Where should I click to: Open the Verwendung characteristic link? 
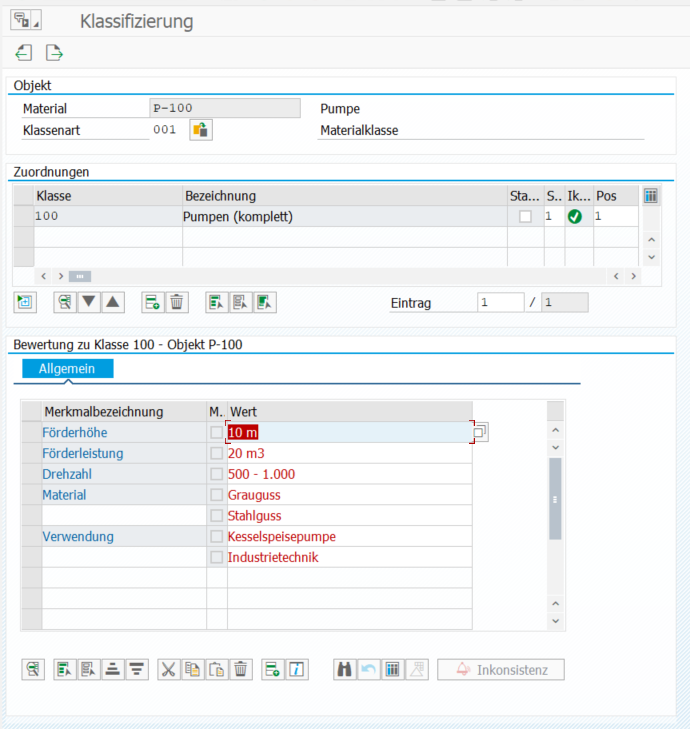coord(78,537)
